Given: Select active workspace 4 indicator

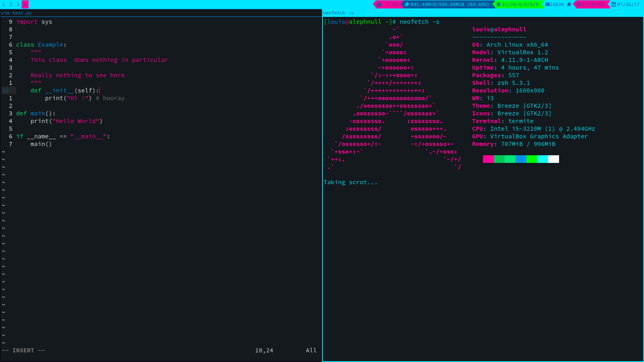Looking at the screenshot, I should [x=25, y=4].
